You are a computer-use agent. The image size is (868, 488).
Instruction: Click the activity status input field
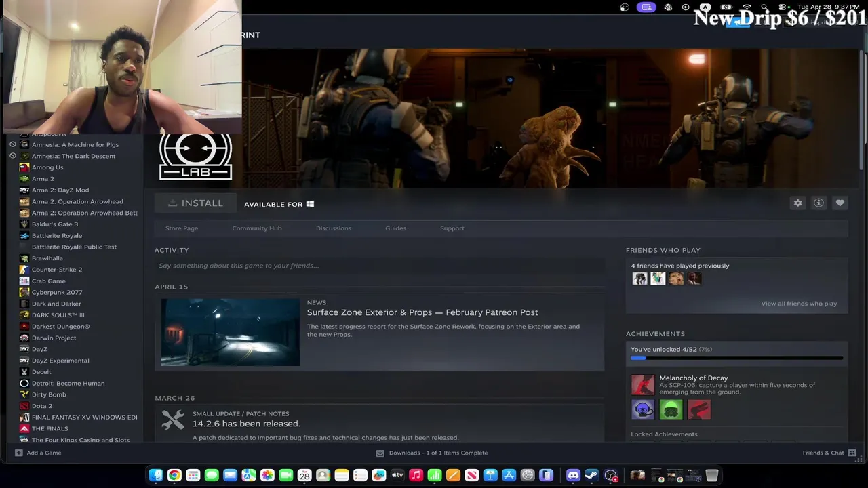[380, 266]
